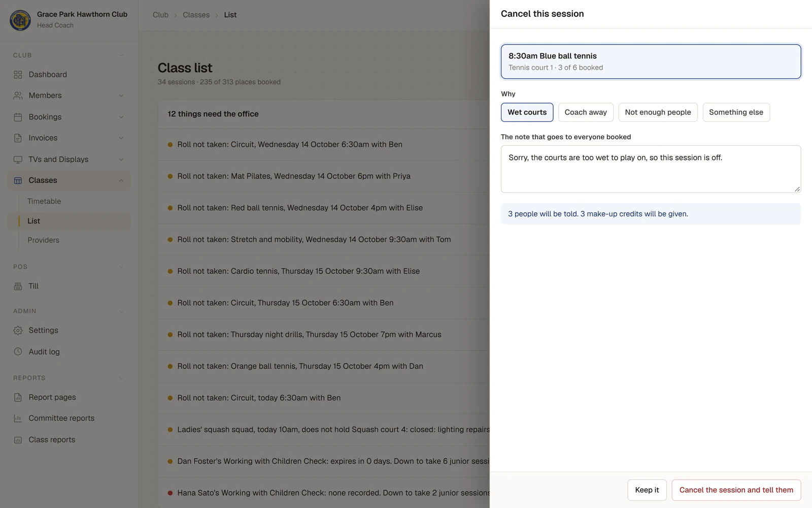Image resolution: width=812 pixels, height=508 pixels.
Task: Expand the Members submenu chevron
Action: (121, 96)
